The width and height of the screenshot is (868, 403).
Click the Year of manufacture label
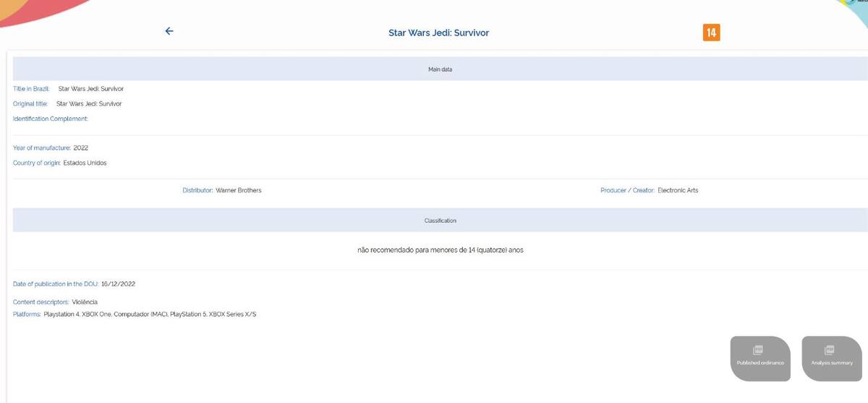click(x=41, y=148)
